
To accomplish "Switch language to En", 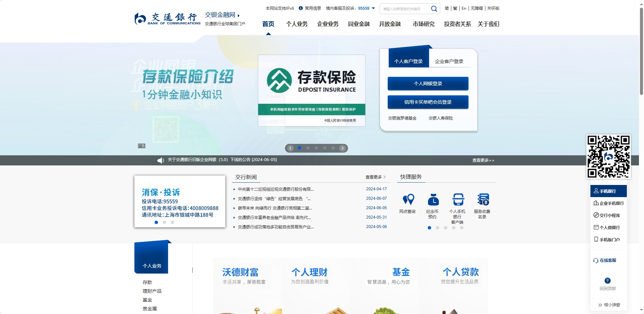I will pyautogui.click(x=464, y=8).
